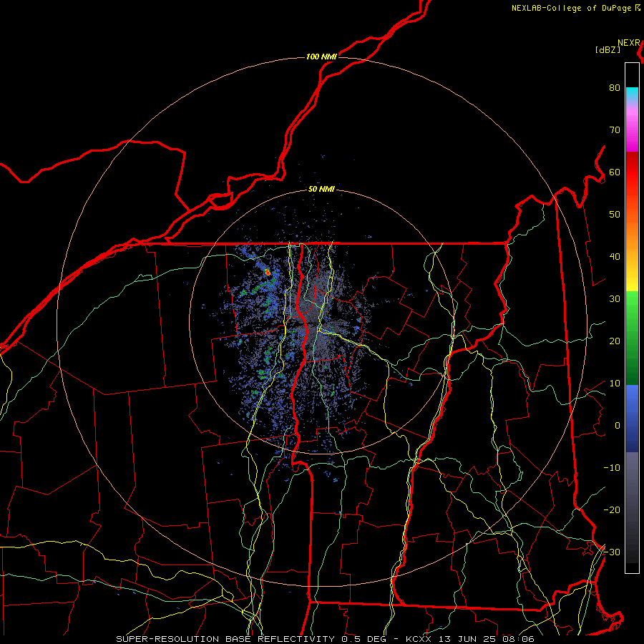
Task: Click the red-orange high reflectivity echo core
Action: [268, 271]
